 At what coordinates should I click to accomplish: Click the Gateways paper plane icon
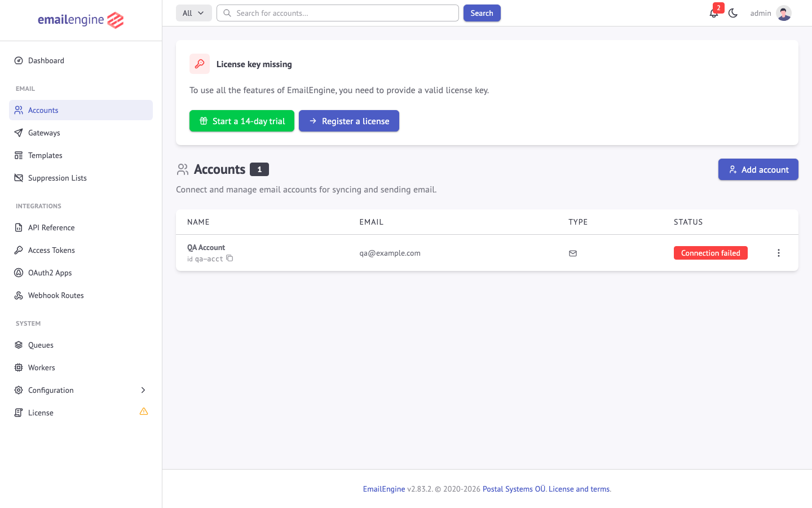[x=19, y=133]
